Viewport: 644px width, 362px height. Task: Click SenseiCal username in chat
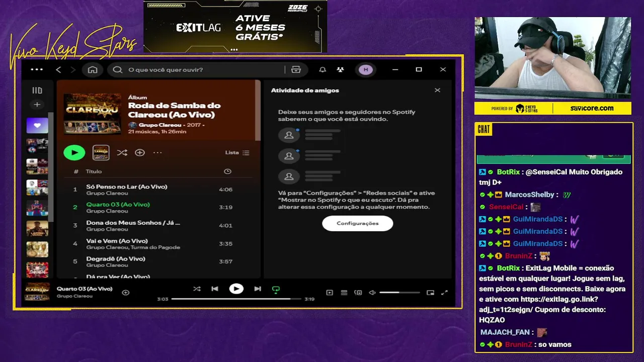[x=506, y=207]
